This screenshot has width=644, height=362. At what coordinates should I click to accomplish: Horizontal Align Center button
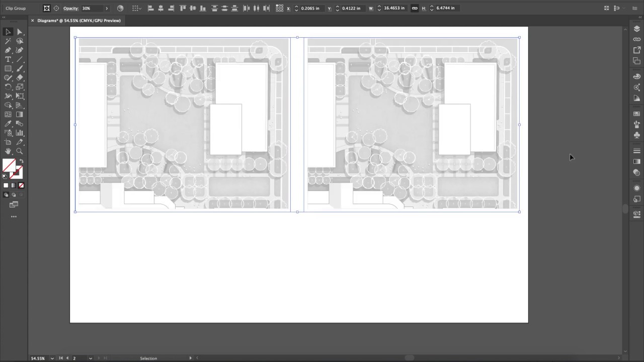(x=160, y=8)
